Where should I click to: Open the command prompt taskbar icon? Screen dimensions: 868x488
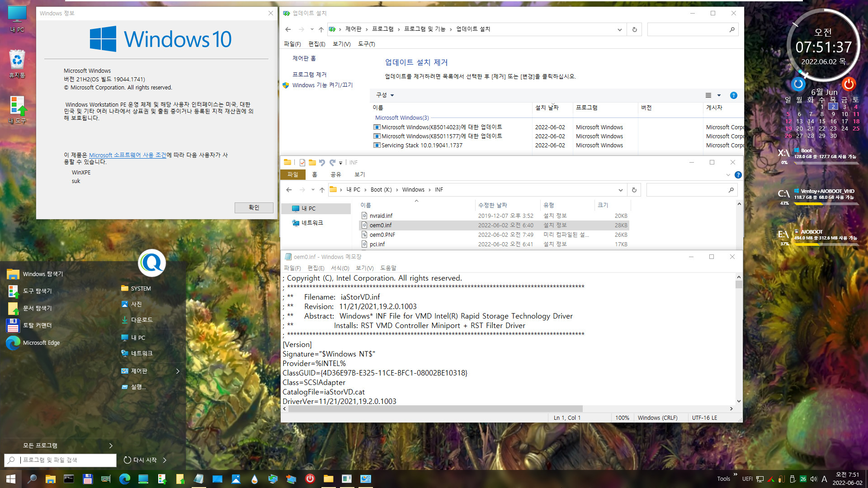pyautogui.click(x=69, y=479)
